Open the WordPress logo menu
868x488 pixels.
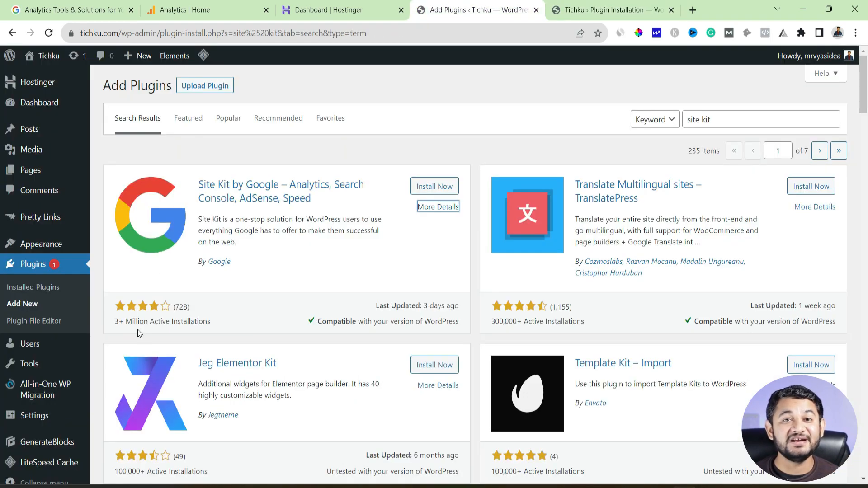pyautogui.click(x=9, y=56)
